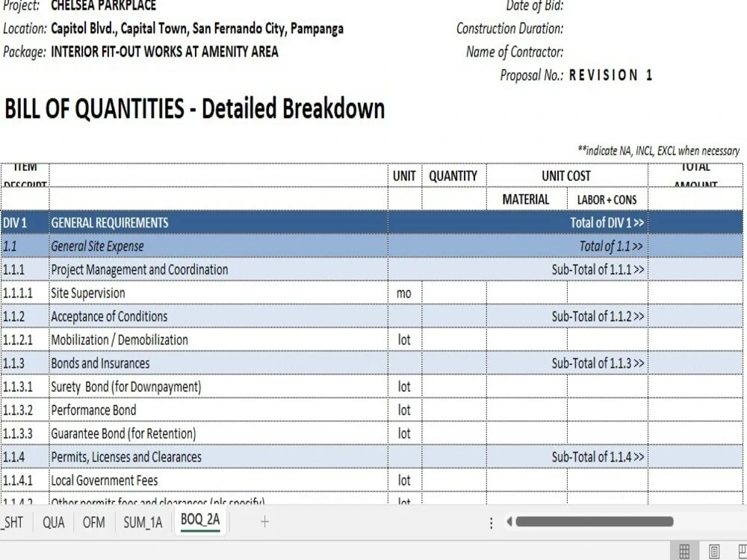Viewport: 747px width, 560px height.
Task: Open the SUM_1A sheet tab
Action: 143,523
